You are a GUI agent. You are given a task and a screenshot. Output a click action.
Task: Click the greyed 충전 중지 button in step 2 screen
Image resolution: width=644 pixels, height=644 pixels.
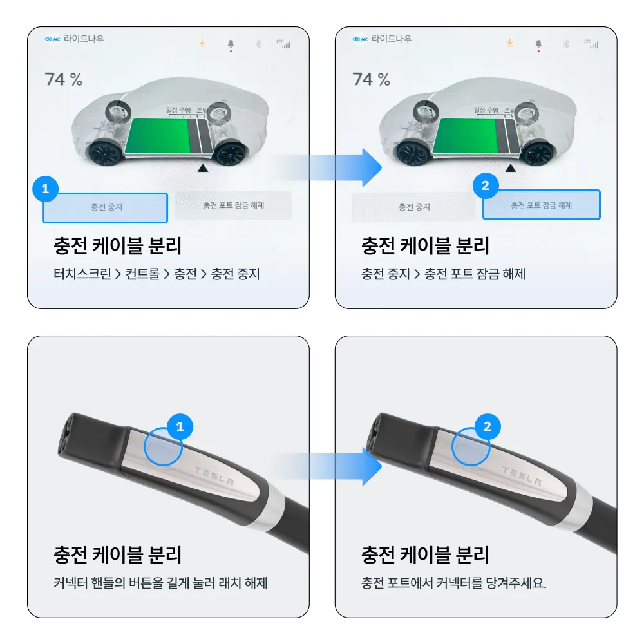click(413, 207)
